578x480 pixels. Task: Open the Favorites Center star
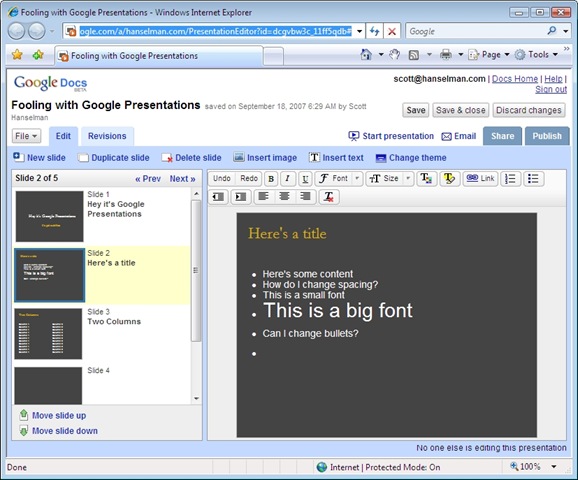click(17, 55)
